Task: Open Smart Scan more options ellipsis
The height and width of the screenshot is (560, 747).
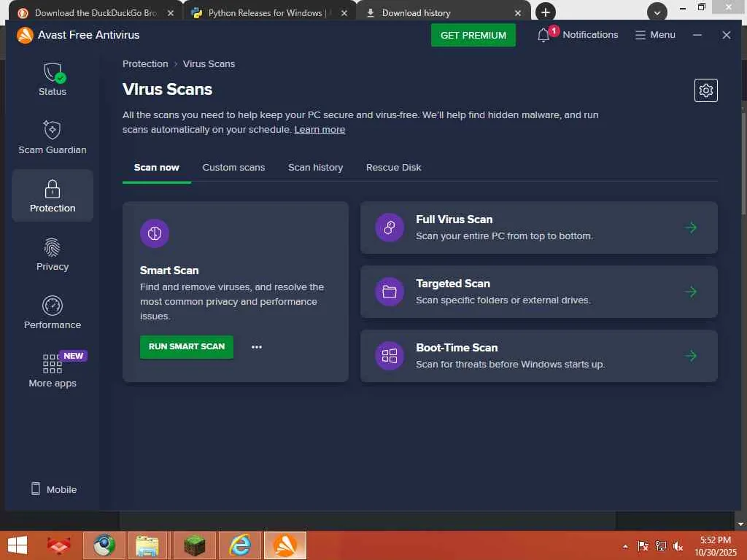Action: [257, 347]
